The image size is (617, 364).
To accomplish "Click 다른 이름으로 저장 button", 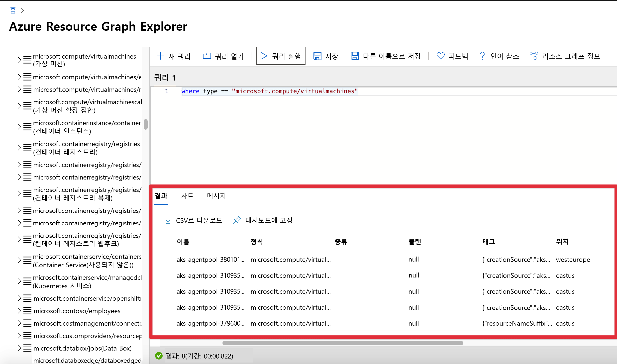I will [386, 56].
